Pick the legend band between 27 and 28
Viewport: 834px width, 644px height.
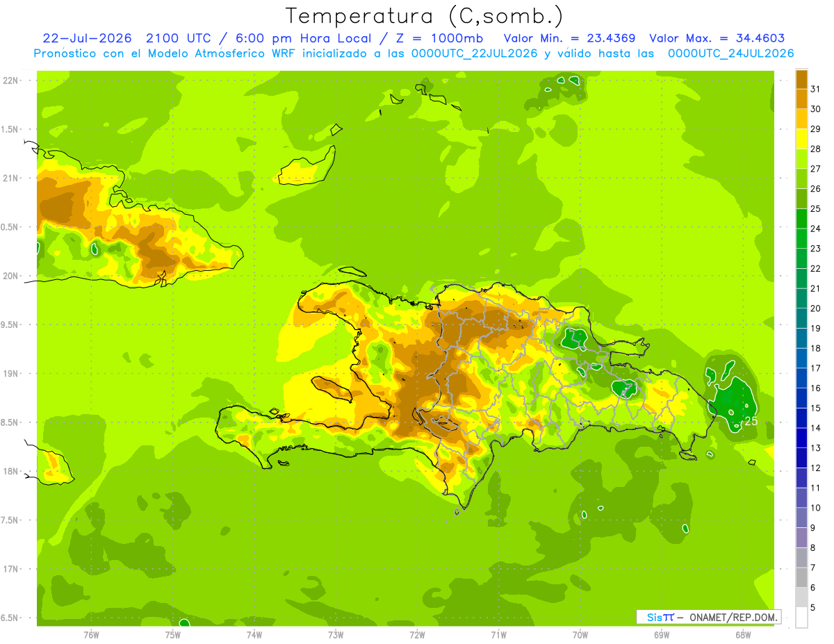(x=801, y=158)
